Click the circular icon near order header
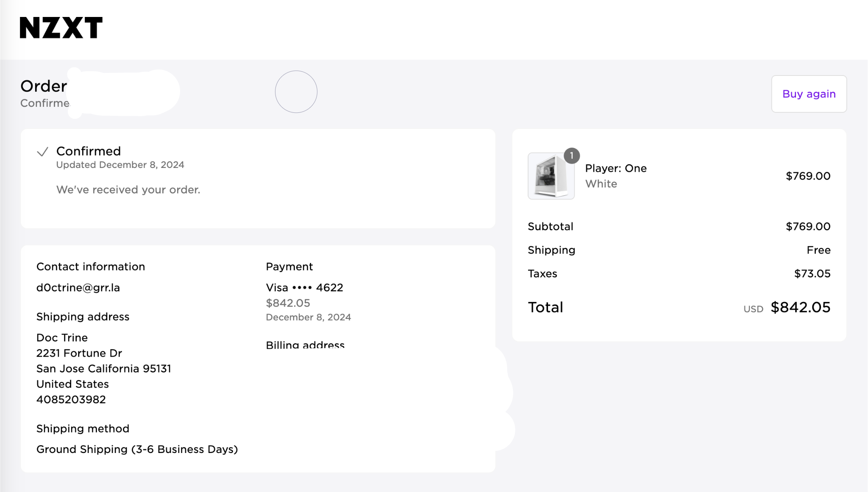Screen dimensions: 868x492 [296, 92]
